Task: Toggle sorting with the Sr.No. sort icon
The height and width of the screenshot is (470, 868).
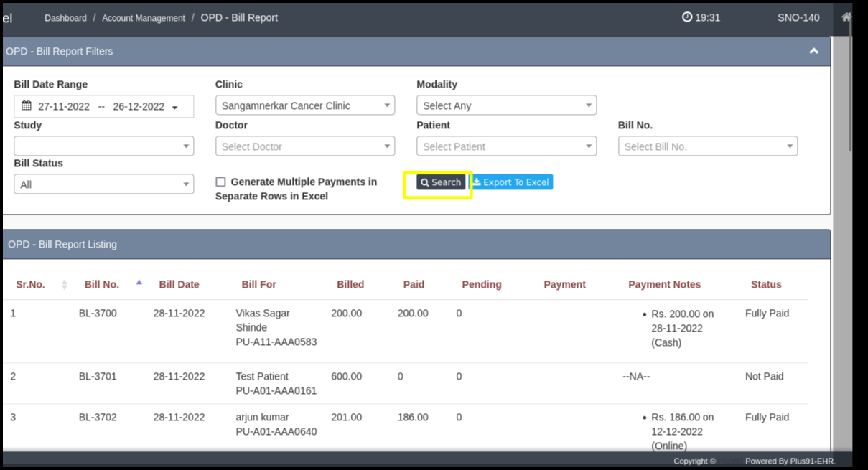Action: 64,284
